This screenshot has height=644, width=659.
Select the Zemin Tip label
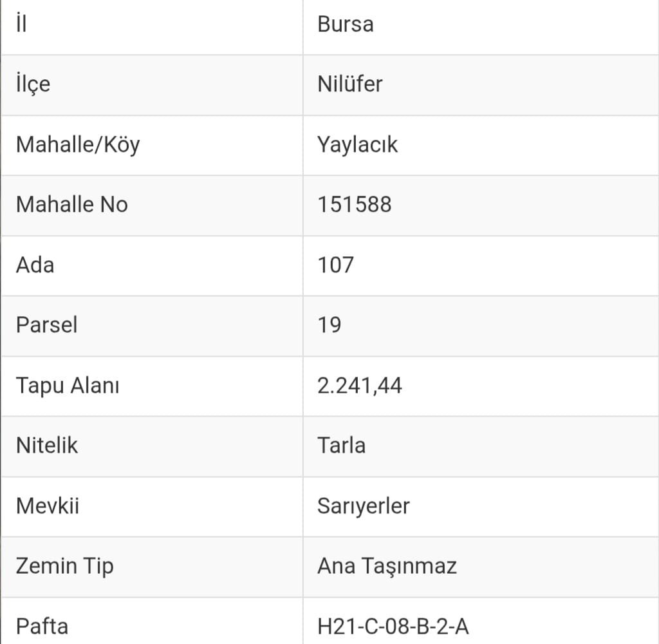64,566
